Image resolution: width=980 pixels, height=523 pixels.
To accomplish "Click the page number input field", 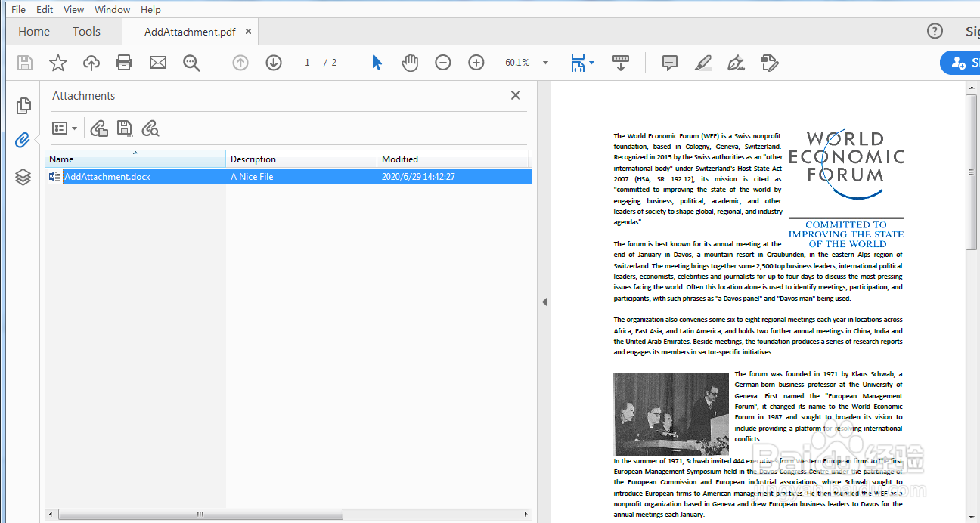I will (x=307, y=63).
